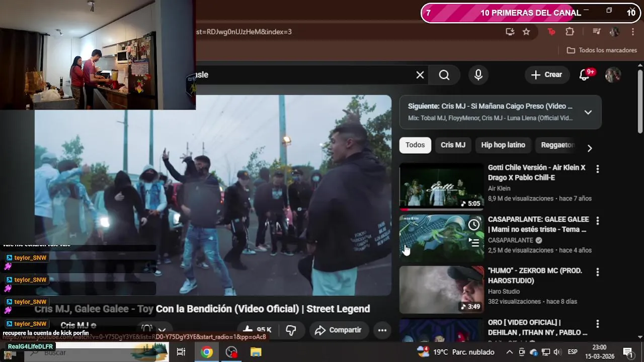644x362 pixels.
Task: Open the "HUMO" - ZEKROB MC video title
Action: tap(535, 276)
